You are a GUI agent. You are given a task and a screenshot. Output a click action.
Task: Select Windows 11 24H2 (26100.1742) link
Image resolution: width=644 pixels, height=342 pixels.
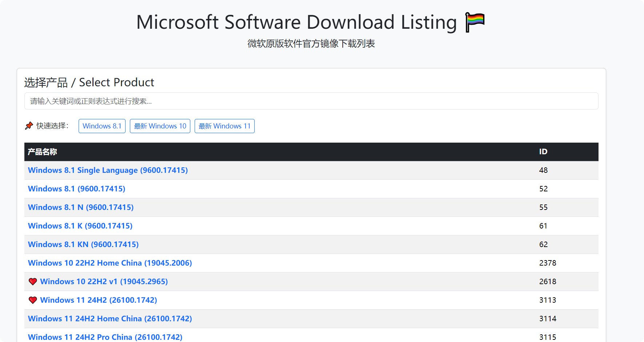coord(99,300)
